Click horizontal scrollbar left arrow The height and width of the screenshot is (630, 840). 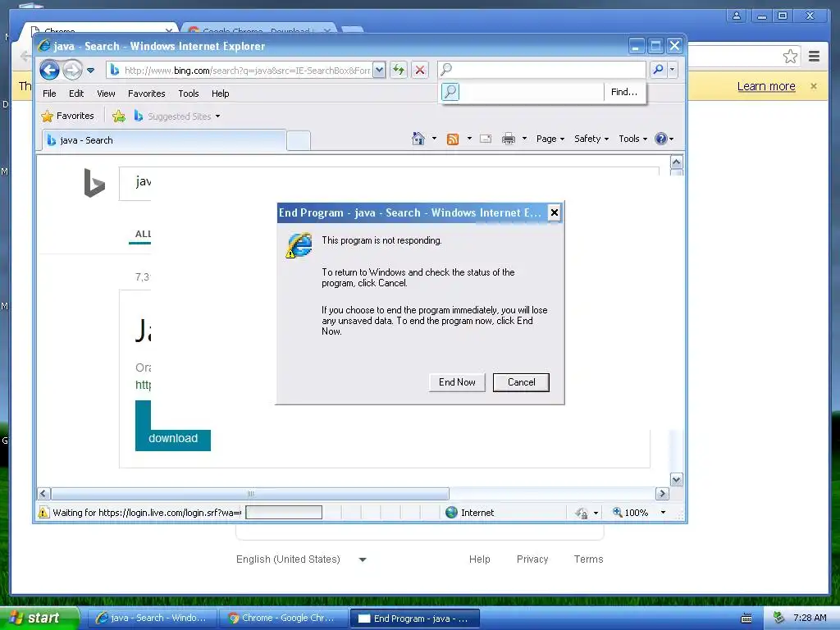[x=44, y=493]
